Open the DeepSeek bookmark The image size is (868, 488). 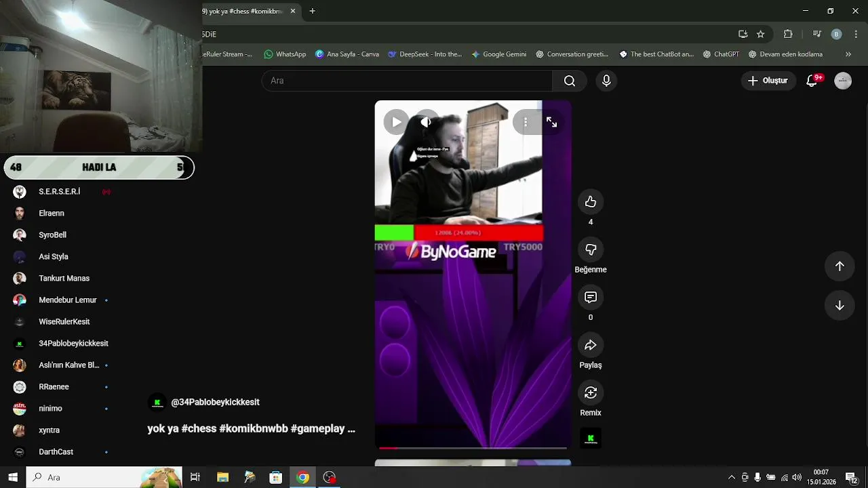[425, 54]
